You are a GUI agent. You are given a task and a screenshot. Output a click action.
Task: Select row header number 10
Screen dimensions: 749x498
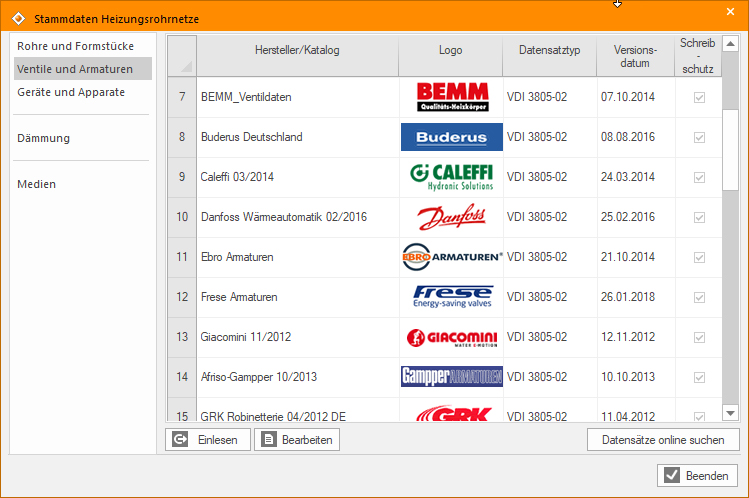[182, 217]
